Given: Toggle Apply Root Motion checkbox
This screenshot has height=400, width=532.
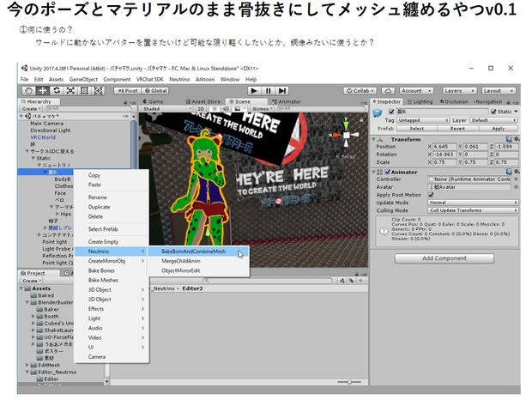Looking at the screenshot, I should point(431,195).
